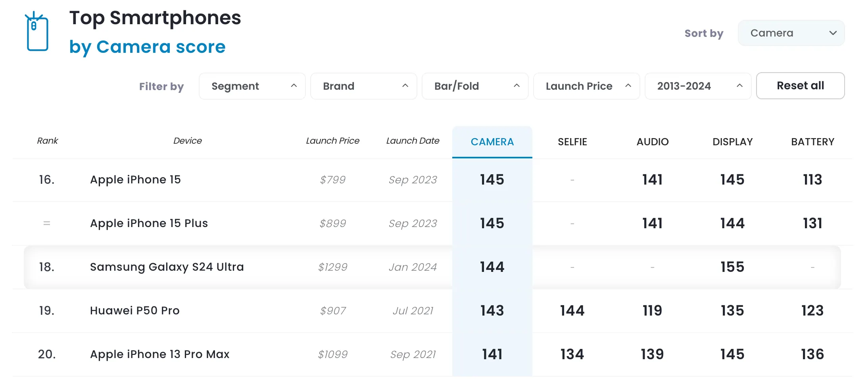This screenshot has width=868, height=389.
Task: Open Apple iPhone 15 Plus details
Action: pyautogui.click(x=149, y=223)
